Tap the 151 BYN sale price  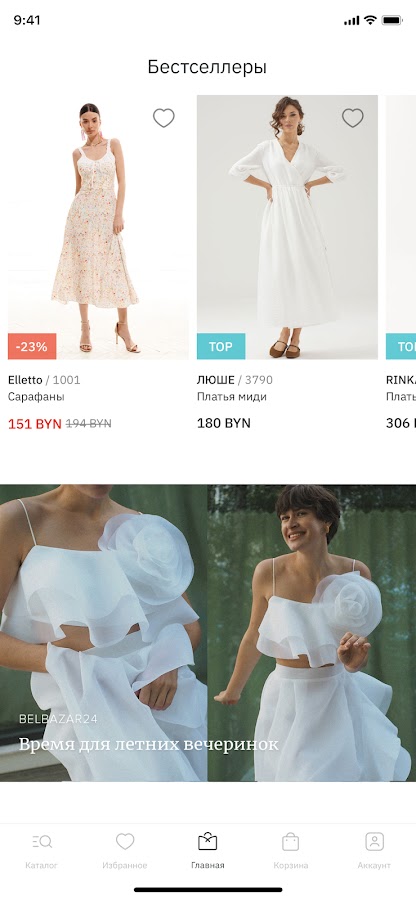pyautogui.click(x=34, y=424)
